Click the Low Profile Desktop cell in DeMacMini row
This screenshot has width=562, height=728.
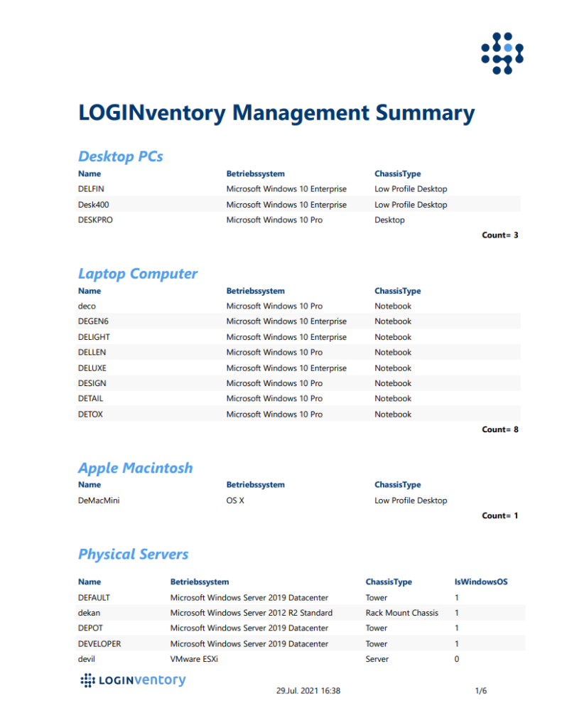(x=411, y=501)
